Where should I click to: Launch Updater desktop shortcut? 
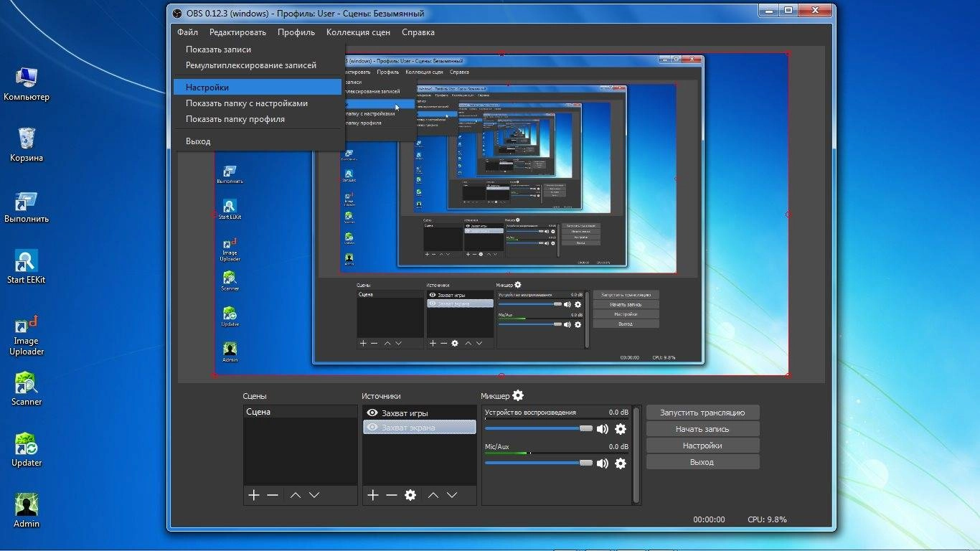(x=27, y=449)
